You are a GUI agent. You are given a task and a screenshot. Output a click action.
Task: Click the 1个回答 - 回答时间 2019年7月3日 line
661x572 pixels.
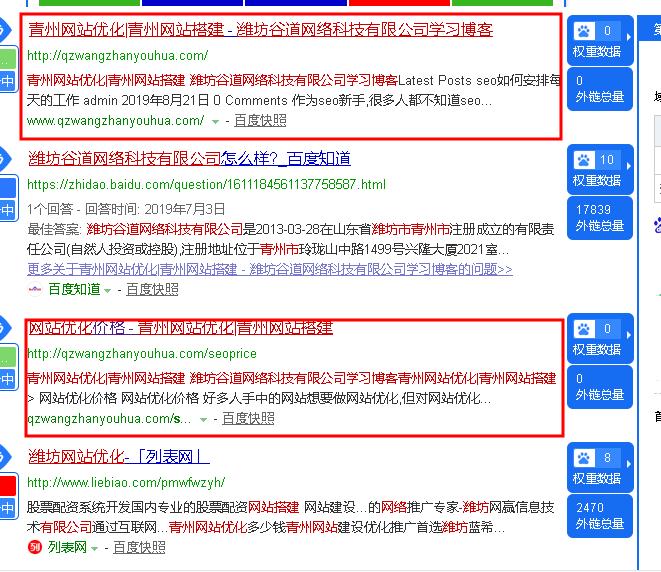[126, 209]
